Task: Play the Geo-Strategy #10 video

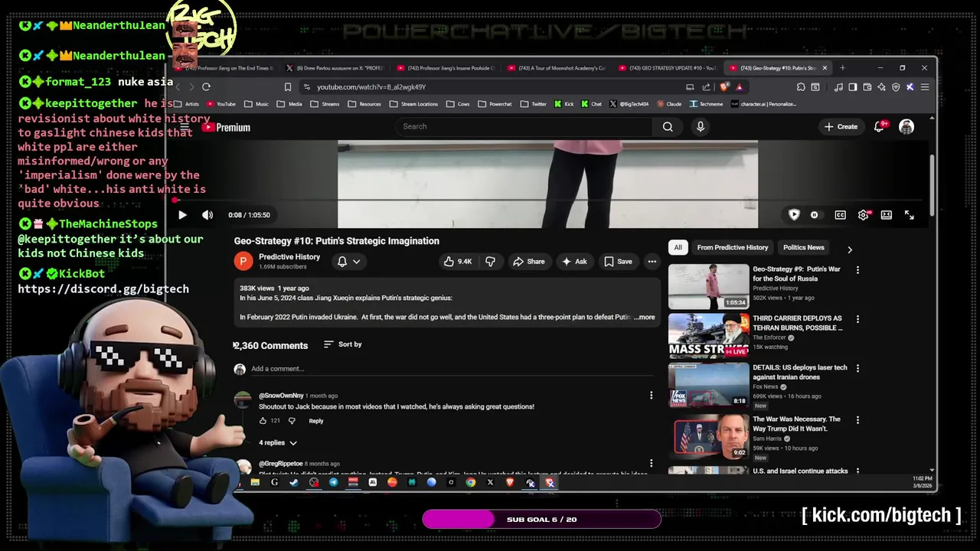Action: [182, 215]
